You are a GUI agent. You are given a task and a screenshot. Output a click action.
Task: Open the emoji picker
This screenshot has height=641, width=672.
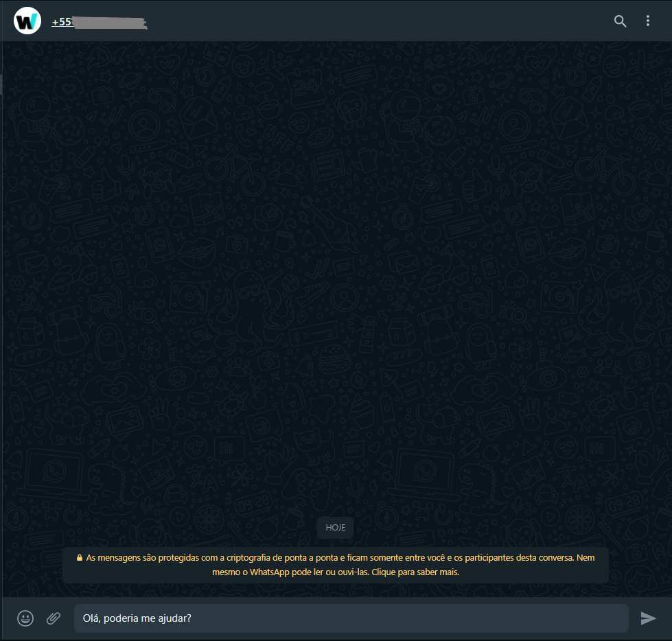point(25,618)
